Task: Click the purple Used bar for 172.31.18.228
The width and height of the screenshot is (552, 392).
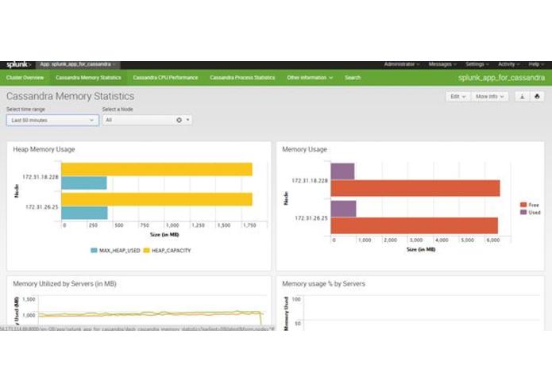Action: (342, 171)
